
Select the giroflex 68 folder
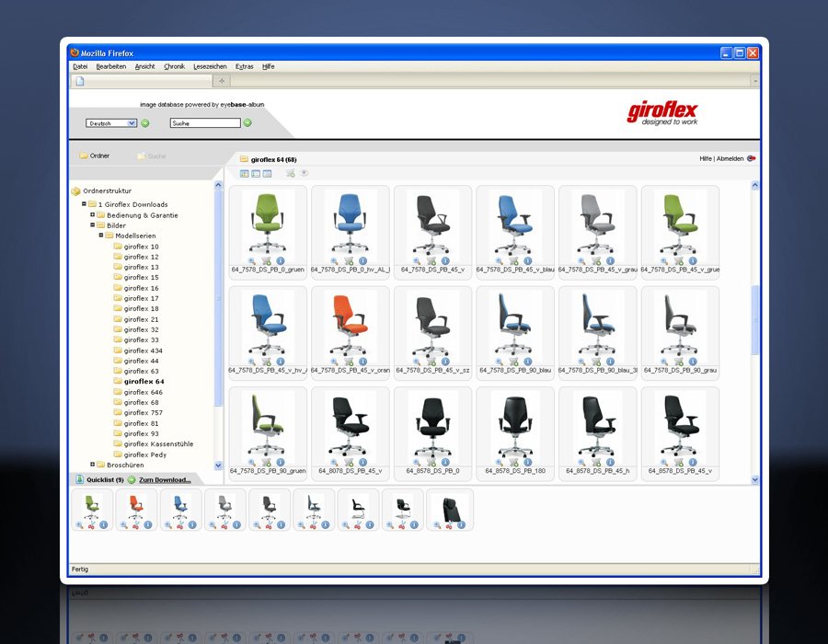(x=141, y=402)
